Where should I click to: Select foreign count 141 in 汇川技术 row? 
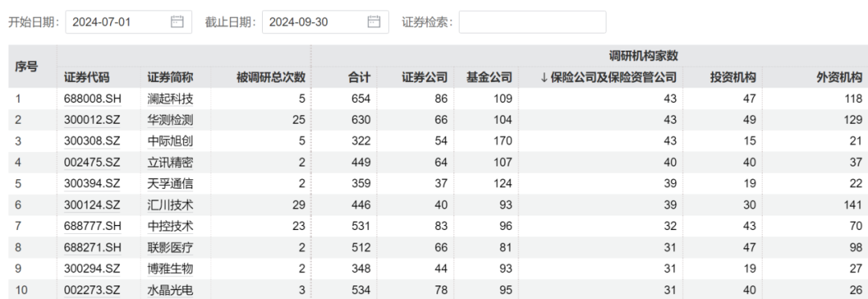point(854,206)
